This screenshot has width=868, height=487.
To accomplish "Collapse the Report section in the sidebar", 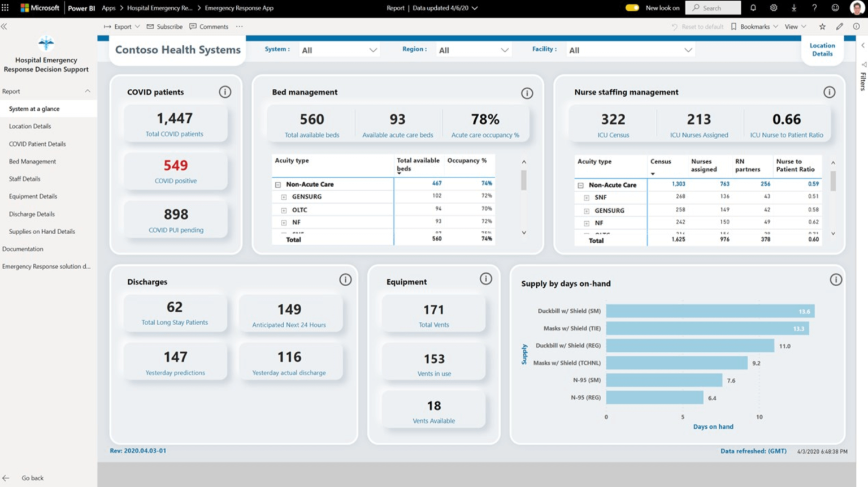I will [x=88, y=90].
